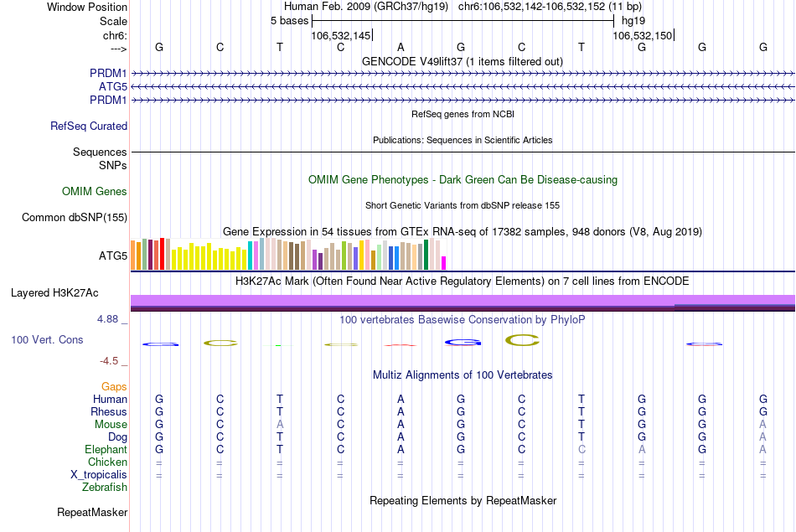796x532 pixels.
Task: Select the Elephant species row label
Action: pos(106,449)
